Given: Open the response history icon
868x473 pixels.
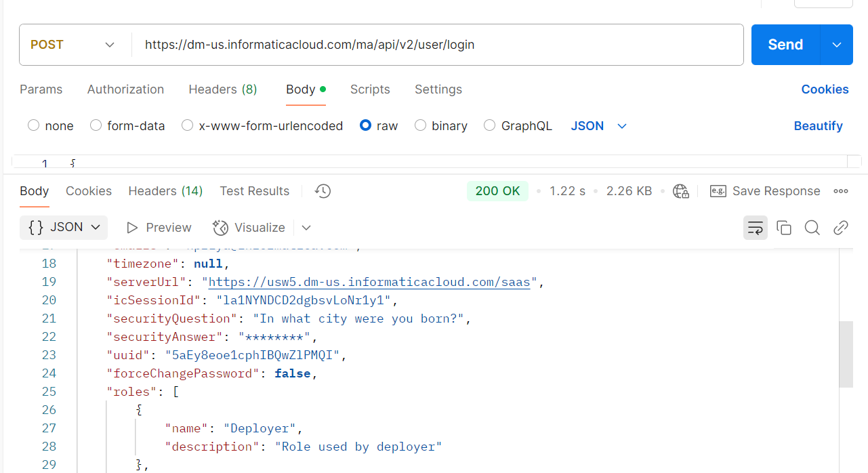Looking at the screenshot, I should click(323, 191).
